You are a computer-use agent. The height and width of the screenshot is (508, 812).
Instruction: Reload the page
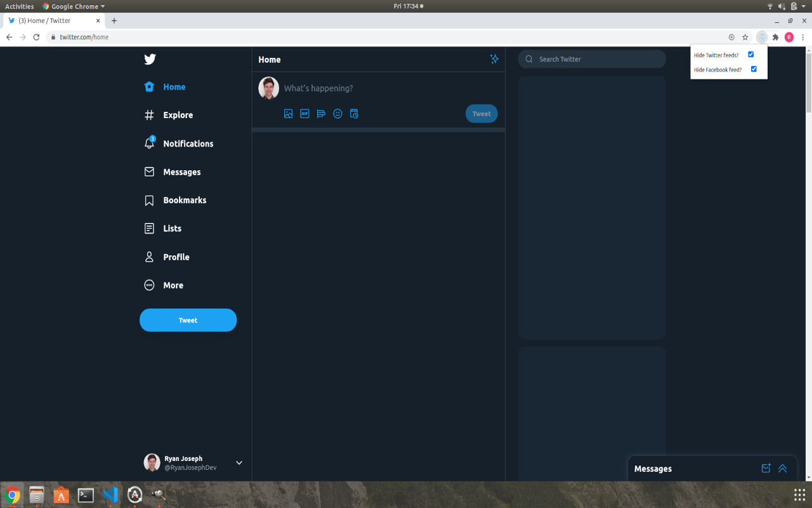[x=36, y=37]
